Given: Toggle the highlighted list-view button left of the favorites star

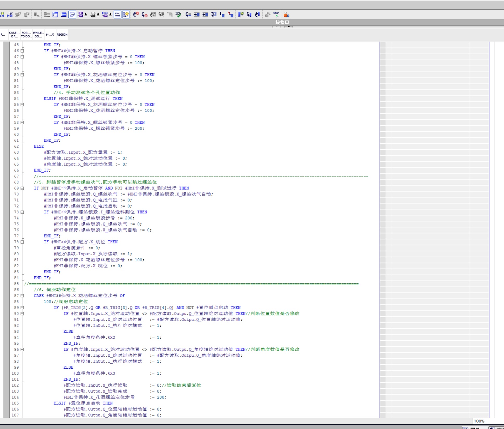Looking at the screenshot, I should pyautogui.click(x=118, y=15).
